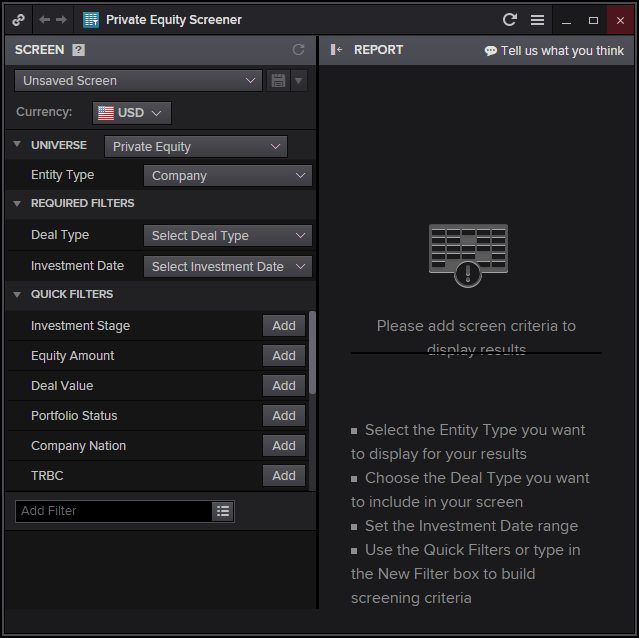
Task: Open the Private Equity universe dropdown
Action: coord(196,147)
